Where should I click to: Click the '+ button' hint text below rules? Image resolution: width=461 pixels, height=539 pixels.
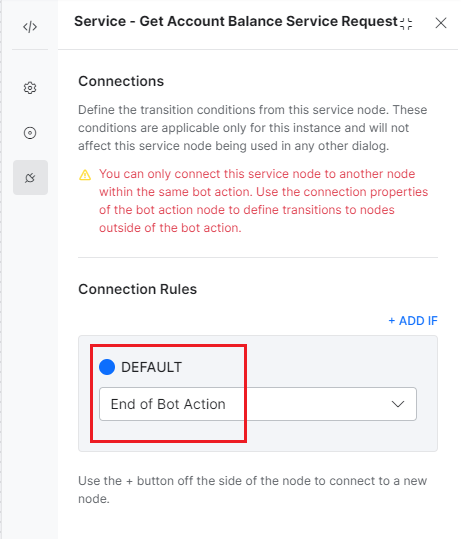[x=252, y=490]
